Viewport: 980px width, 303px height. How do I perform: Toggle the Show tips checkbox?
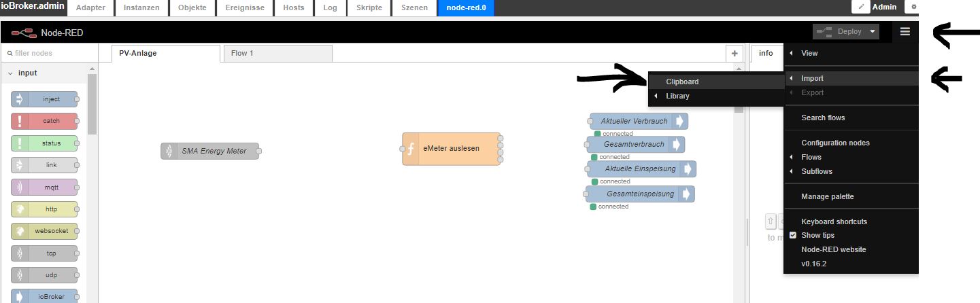pos(793,235)
